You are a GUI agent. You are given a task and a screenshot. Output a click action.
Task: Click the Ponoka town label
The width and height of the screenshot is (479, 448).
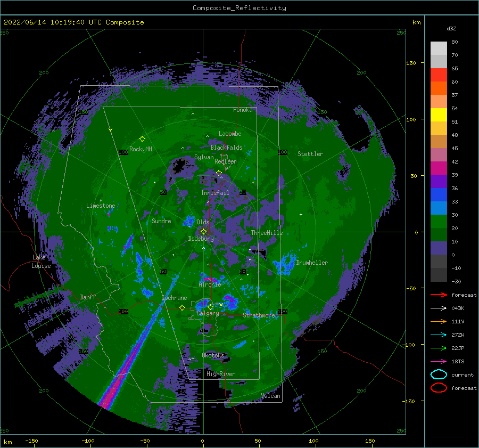[x=243, y=110]
